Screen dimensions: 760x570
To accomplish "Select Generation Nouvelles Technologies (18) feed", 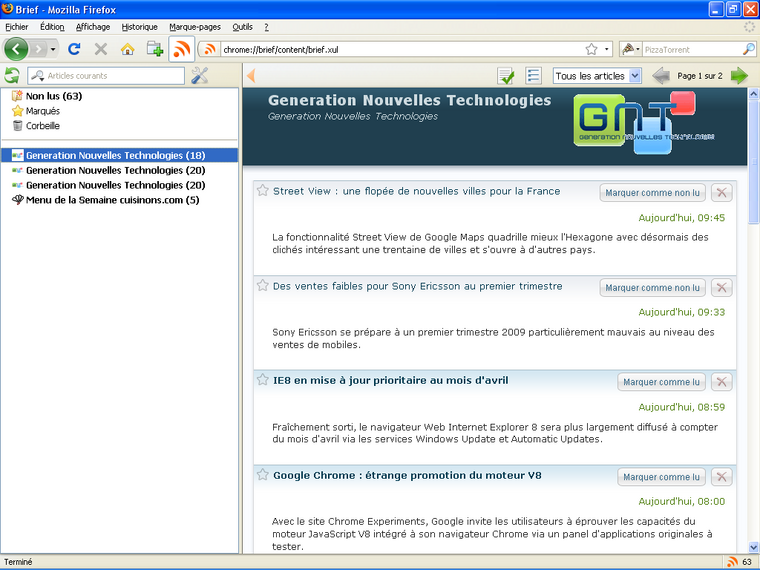I will pos(119,155).
